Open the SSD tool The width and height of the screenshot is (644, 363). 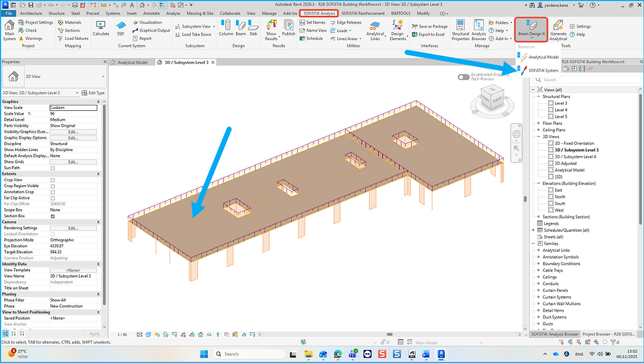(120, 28)
